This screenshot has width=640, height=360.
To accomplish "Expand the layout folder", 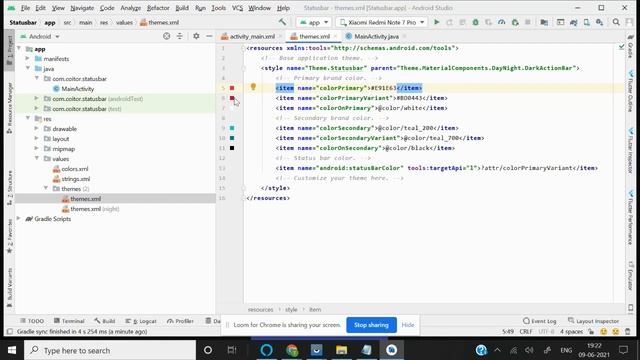I will [x=36, y=139].
